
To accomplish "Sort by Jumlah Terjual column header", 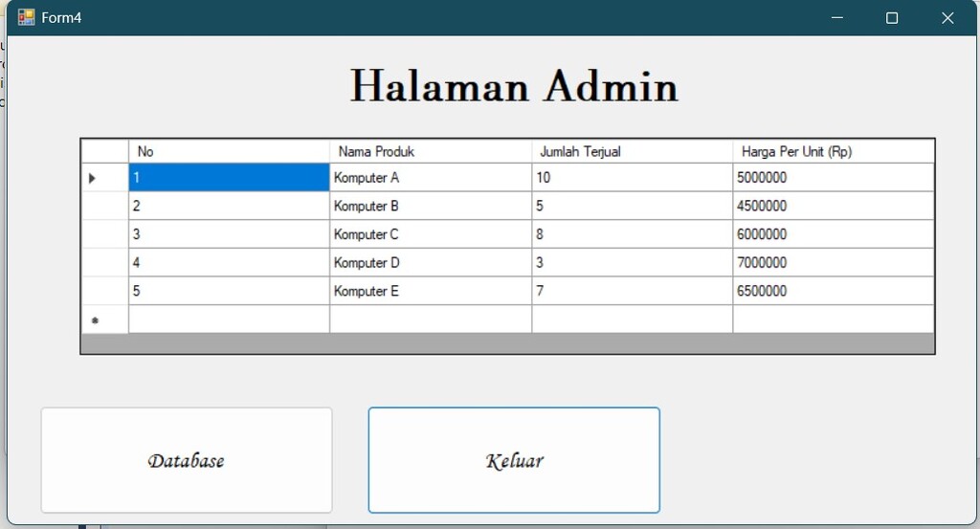I will [632, 151].
